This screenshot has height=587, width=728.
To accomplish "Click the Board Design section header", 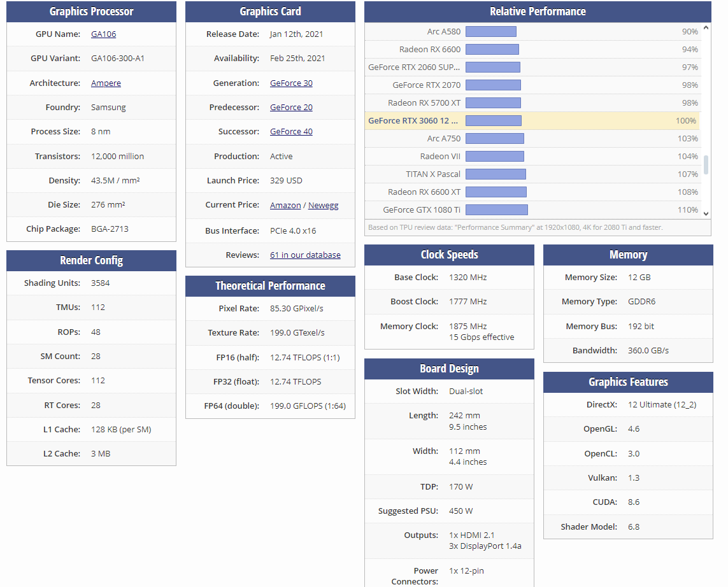I will pyautogui.click(x=449, y=369).
